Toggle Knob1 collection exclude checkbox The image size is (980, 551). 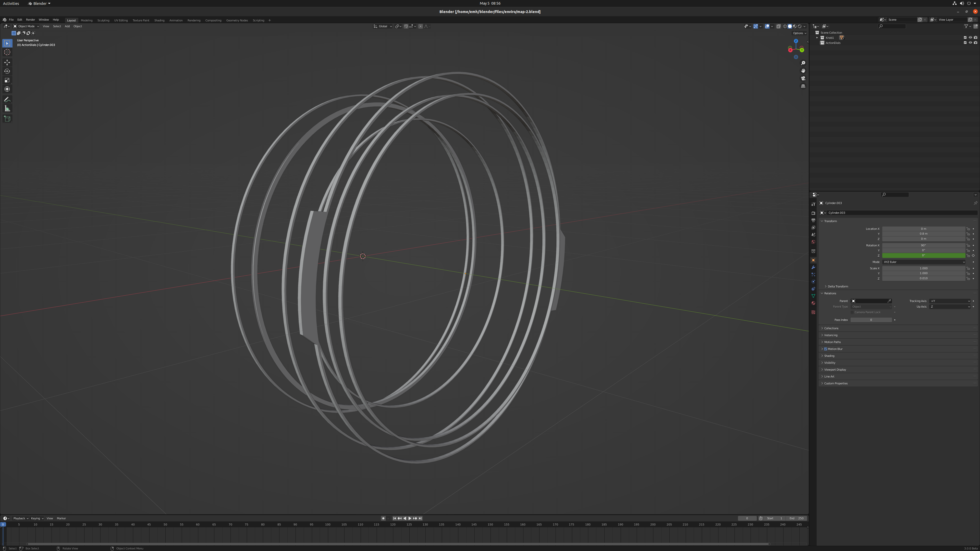coord(965,38)
